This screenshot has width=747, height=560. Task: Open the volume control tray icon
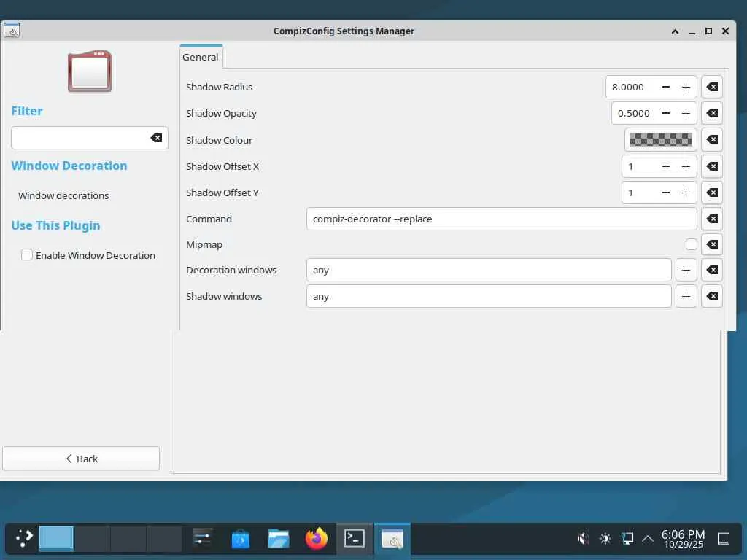coord(583,539)
